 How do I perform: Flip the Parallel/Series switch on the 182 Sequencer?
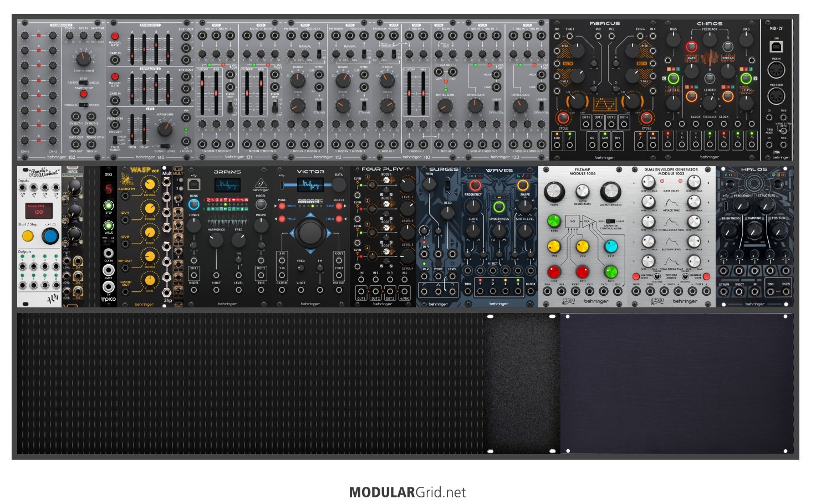[83, 105]
